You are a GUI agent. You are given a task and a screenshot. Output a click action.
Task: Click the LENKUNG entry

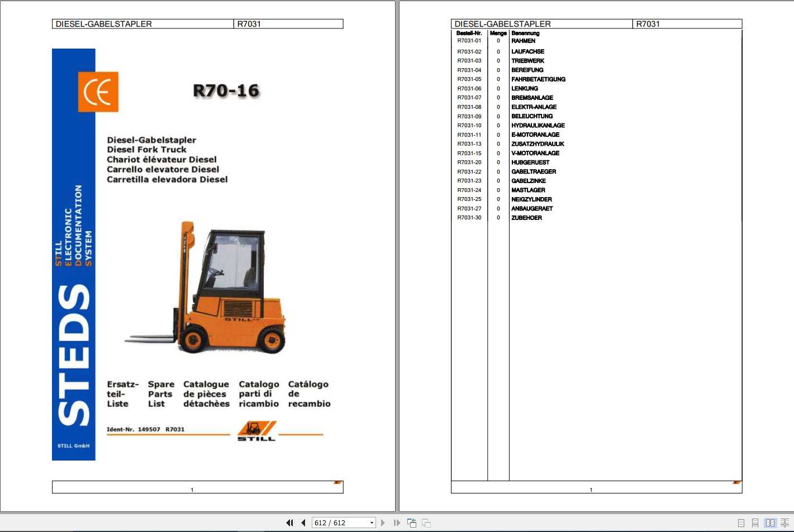[x=525, y=89]
